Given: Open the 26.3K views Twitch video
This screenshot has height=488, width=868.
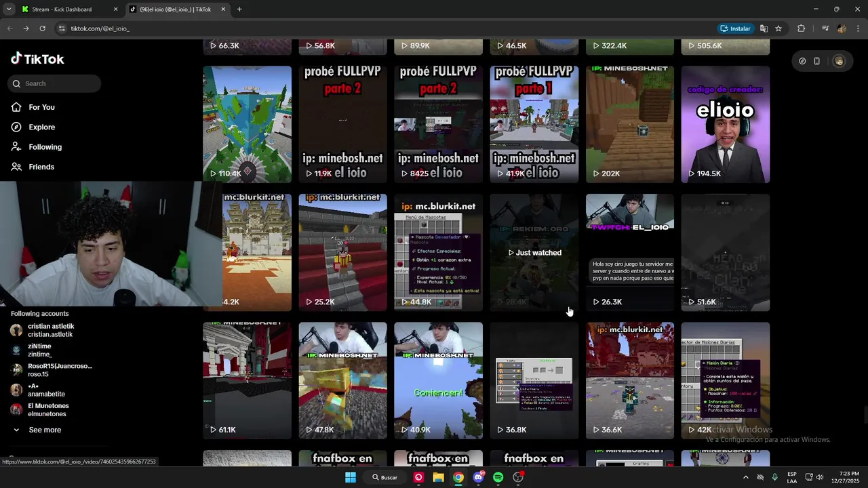Looking at the screenshot, I should coord(630,252).
